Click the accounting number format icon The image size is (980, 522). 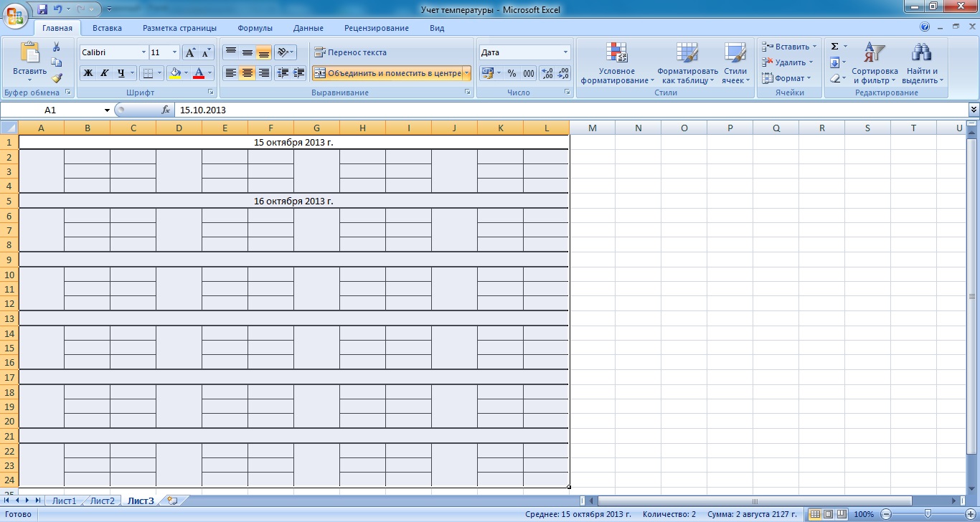point(487,72)
